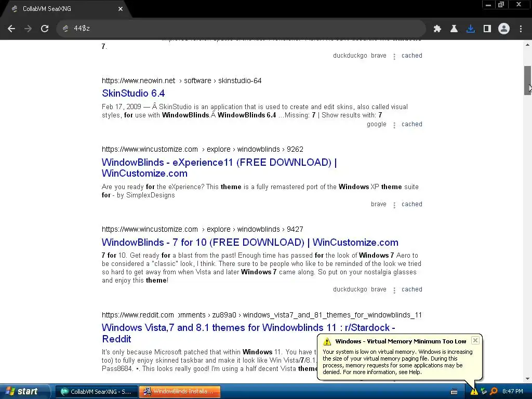Click the page scrollbar thumb
This screenshot has width=532, height=399.
click(x=528, y=81)
